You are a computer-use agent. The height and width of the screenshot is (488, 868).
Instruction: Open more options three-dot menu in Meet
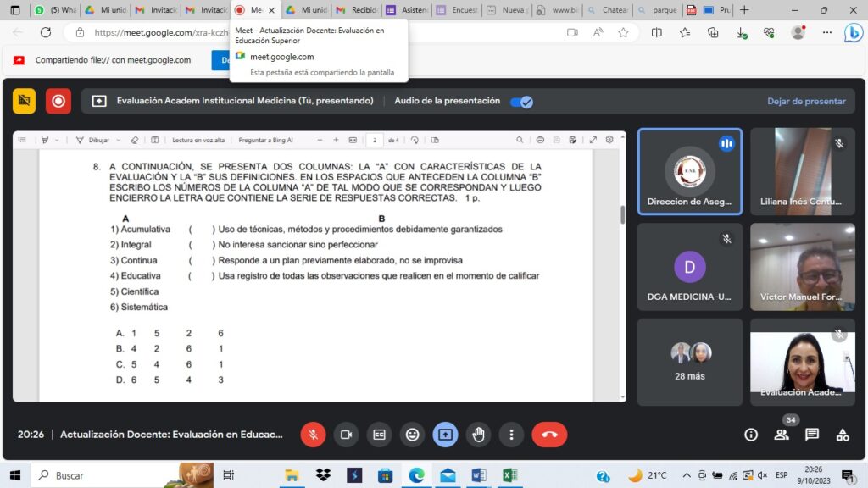(x=511, y=435)
